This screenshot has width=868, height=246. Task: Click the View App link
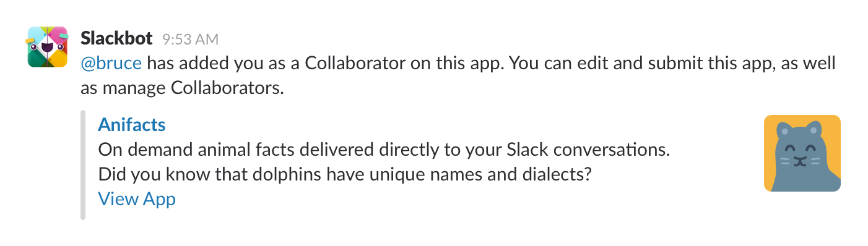click(x=137, y=199)
